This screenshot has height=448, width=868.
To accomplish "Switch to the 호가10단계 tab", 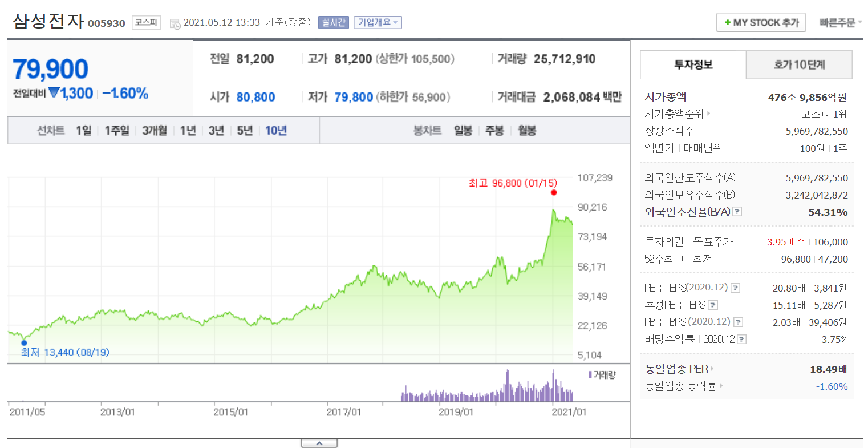I will (799, 64).
